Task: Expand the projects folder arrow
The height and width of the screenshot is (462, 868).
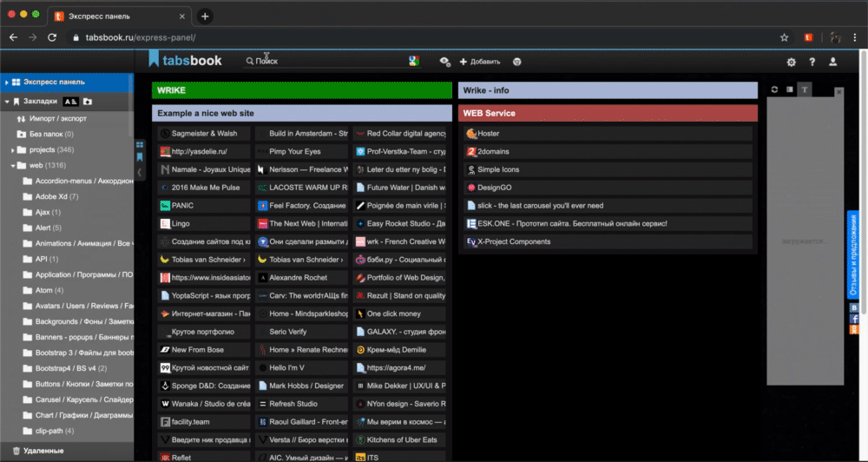Action: coord(12,150)
